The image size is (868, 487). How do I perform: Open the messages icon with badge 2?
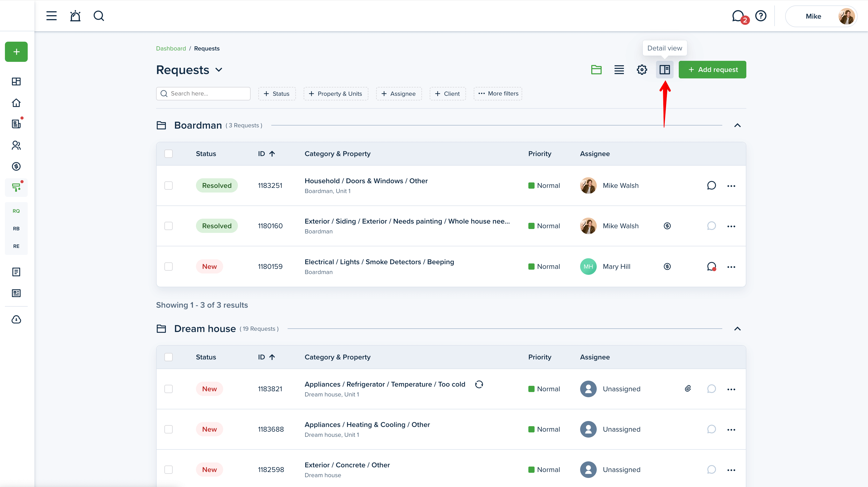[x=738, y=16]
